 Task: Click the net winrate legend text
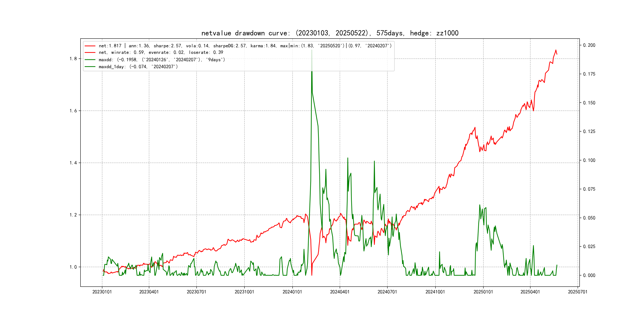point(161,52)
